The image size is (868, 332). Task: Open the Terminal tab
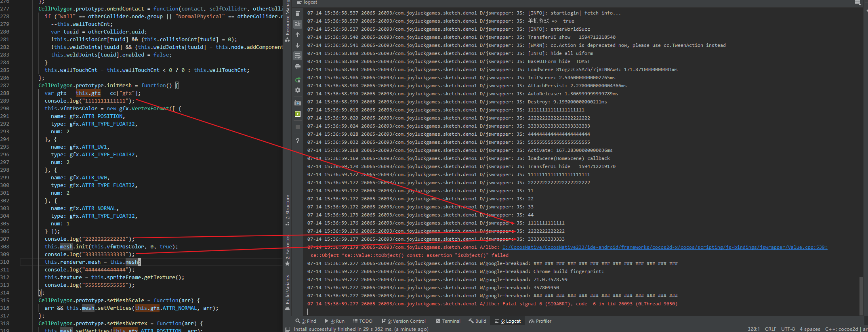pyautogui.click(x=448, y=321)
